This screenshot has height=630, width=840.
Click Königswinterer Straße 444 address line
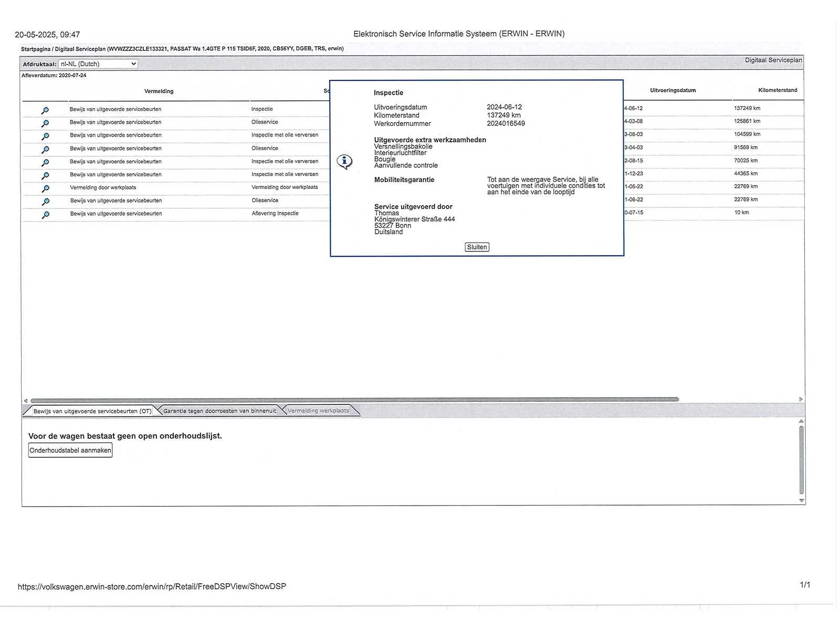(x=415, y=219)
